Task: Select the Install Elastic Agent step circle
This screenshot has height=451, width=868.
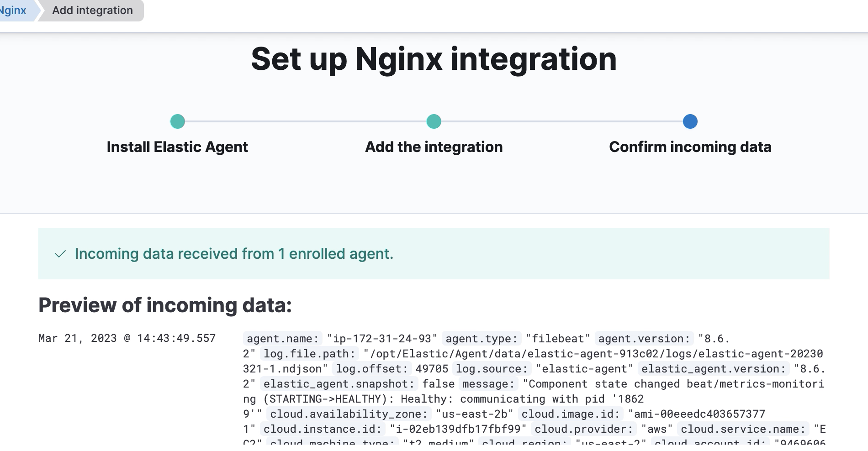Action: click(x=178, y=121)
